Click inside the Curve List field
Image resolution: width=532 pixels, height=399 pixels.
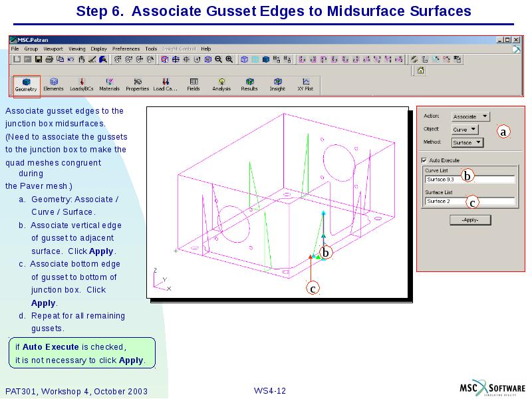(x=471, y=179)
